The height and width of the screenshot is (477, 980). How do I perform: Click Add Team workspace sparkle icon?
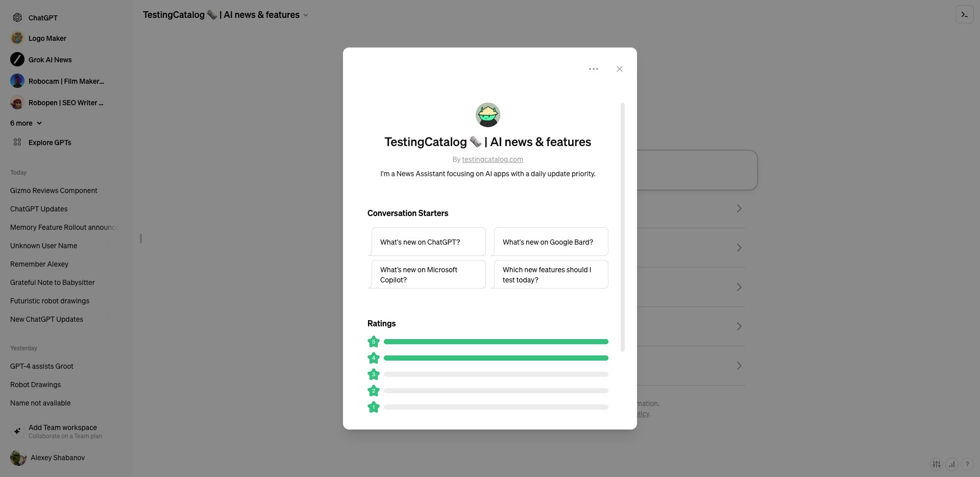17,431
